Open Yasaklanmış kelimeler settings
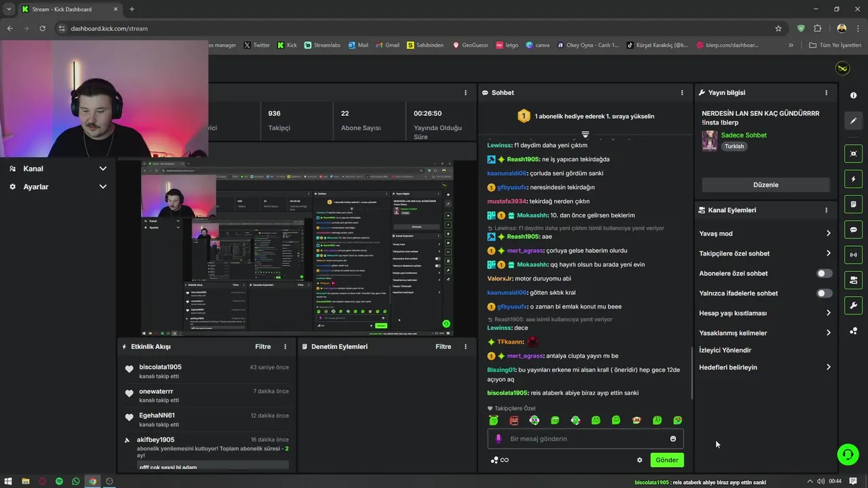 pos(765,333)
